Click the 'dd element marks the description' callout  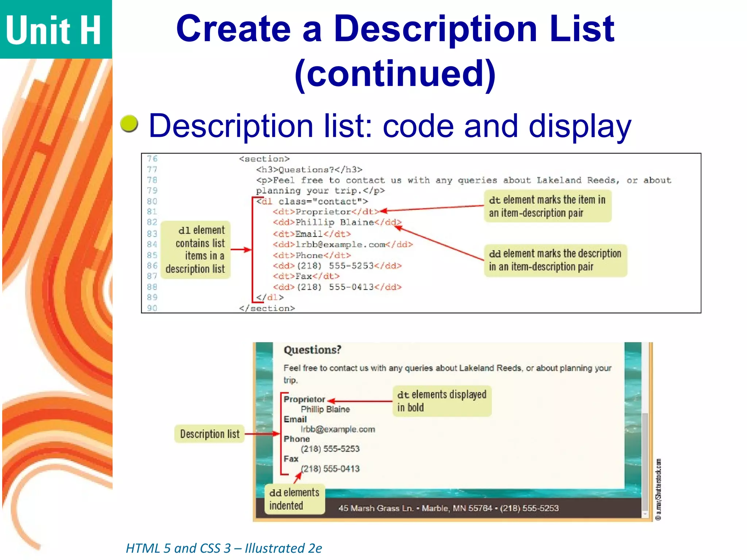[556, 260]
